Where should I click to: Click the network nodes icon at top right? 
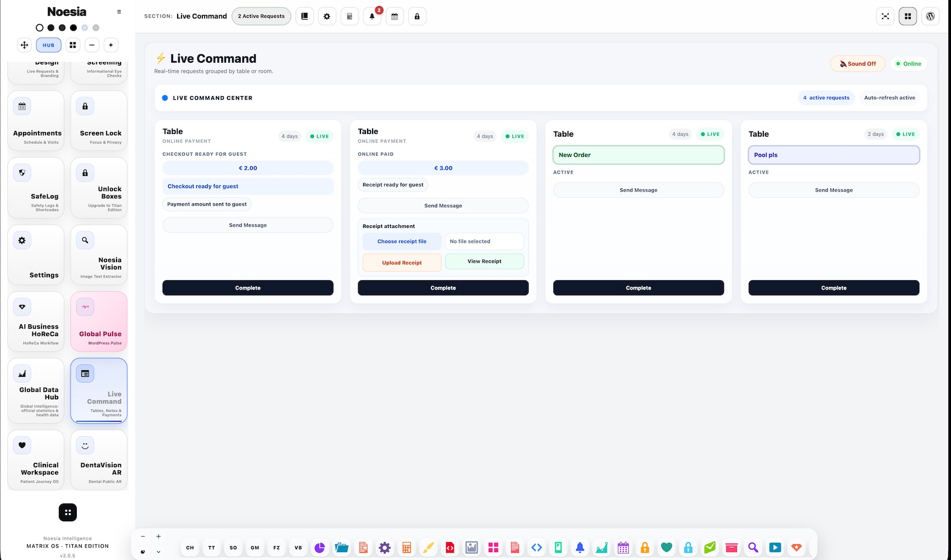point(885,16)
